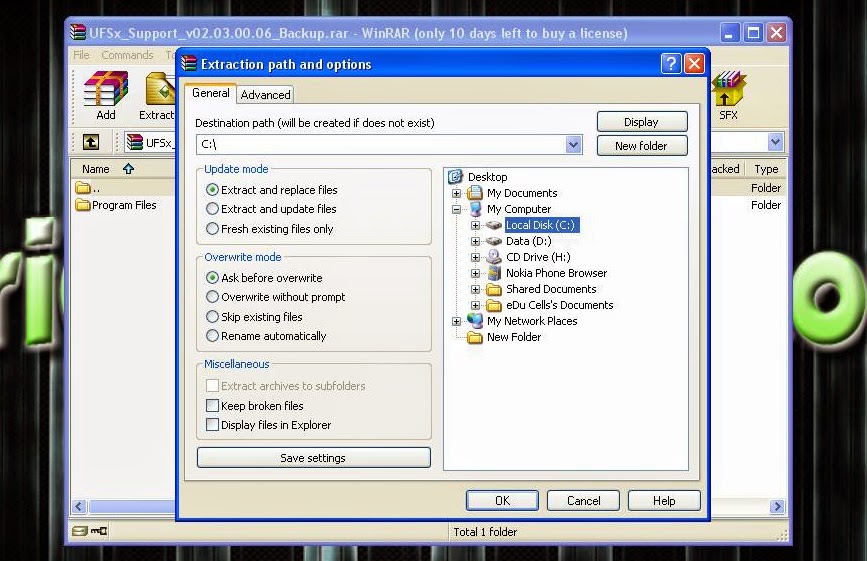Click the Display button
This screenshot has width=867, height=561.
(642, 122)
